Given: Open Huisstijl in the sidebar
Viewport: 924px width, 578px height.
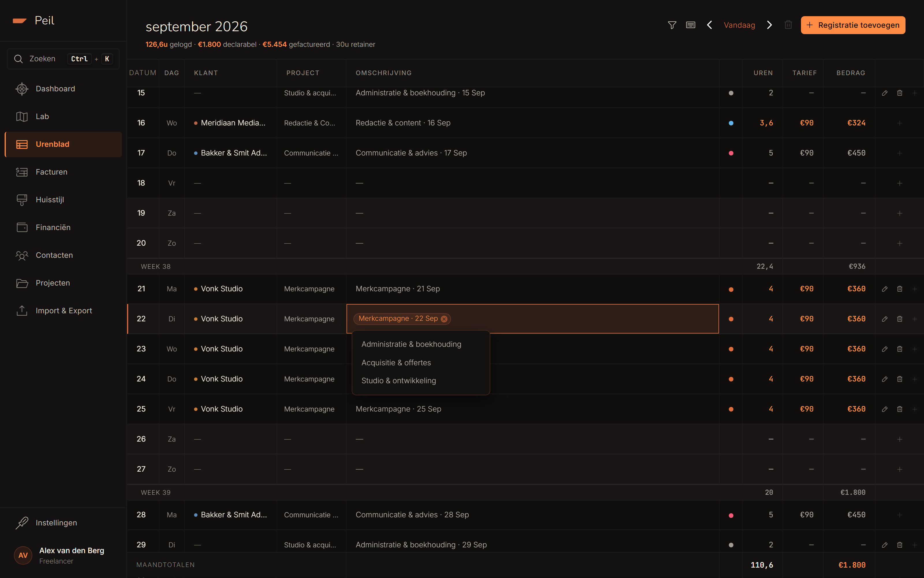Looking at the screenshot, I should point(64,199).
